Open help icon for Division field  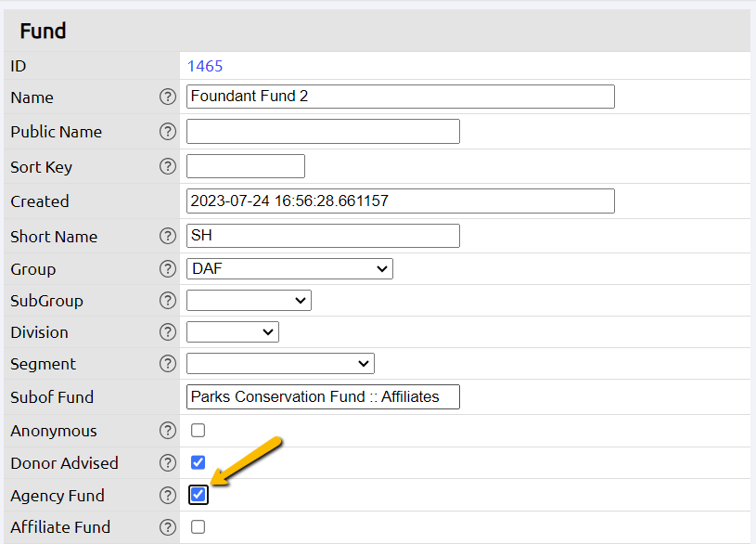pyautogui.click(x=168, y=332)
